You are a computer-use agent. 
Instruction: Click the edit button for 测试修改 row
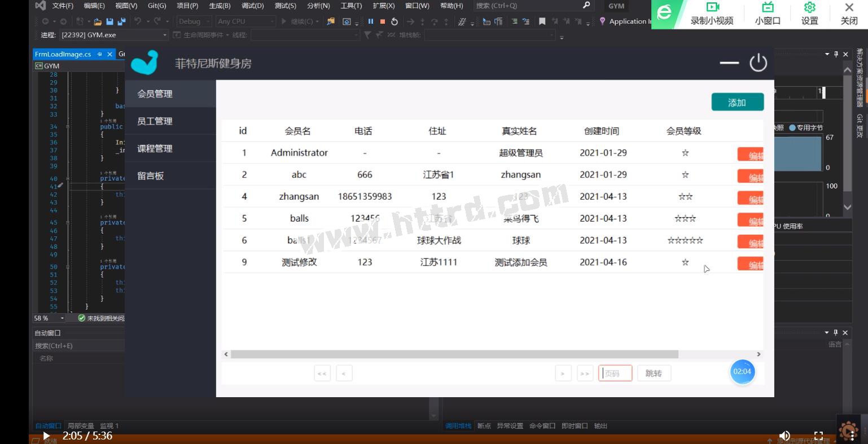751,264
